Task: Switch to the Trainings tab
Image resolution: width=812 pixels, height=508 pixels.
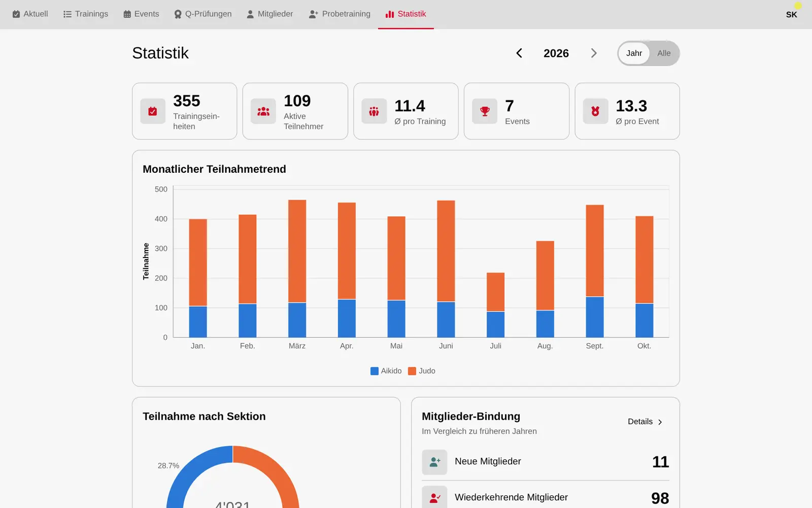Action: 86,14
